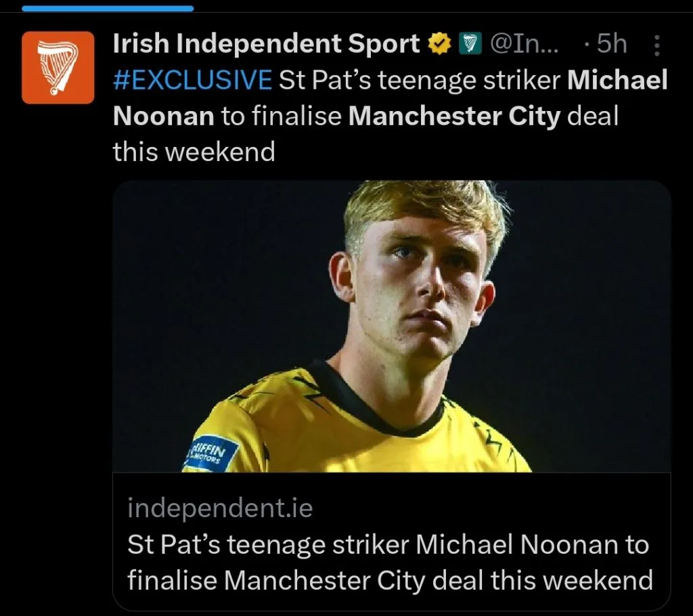Viewport: 693px width, 616px height.
Task: Open the three-dot more options menu
Action: [656, 45]
